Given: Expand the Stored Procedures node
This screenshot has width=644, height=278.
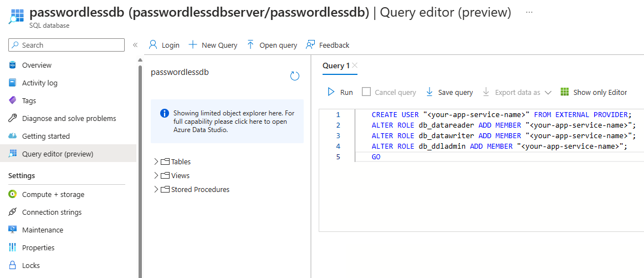Looking at the screenshot, I should point(156,190).
